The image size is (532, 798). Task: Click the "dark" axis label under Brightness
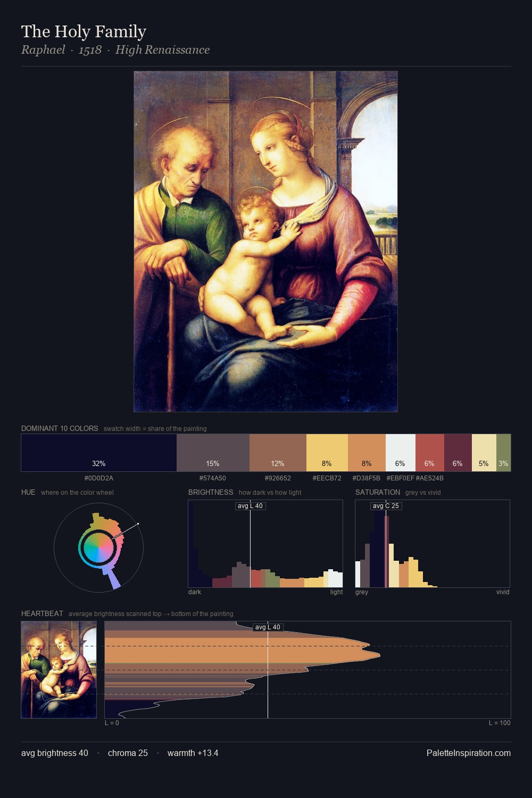click(x=195, y=592)
